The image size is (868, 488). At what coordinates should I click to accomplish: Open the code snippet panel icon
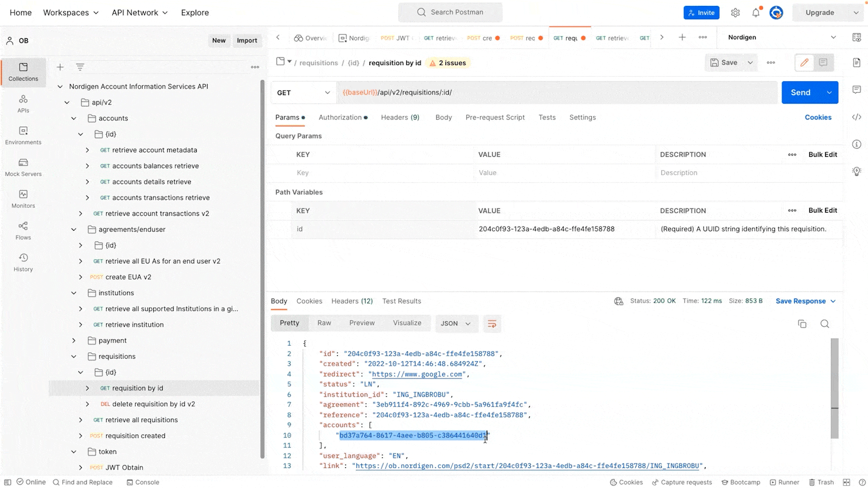(x=857, y=117)
